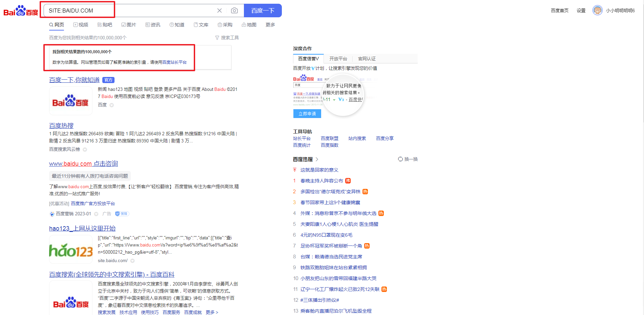The width and height of the screenshot is (644, 315).
Task: Click the 百度热搜 换一换 refresh icon
Action: (x=400, y=159)
